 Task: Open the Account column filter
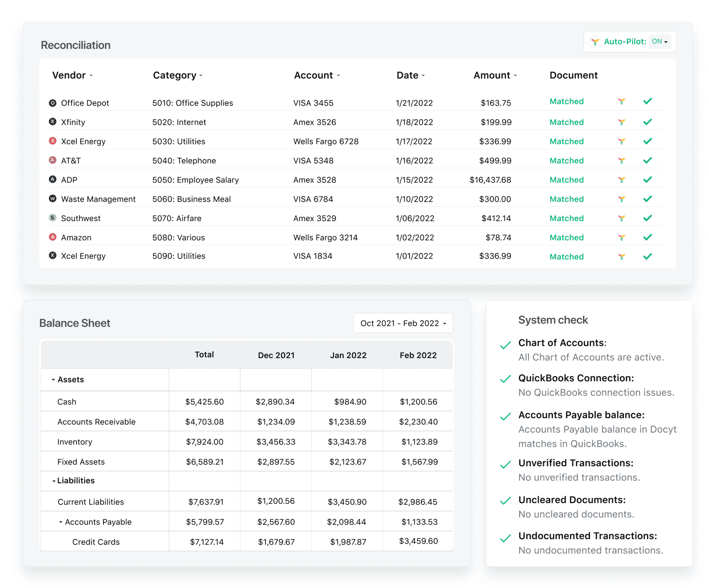coord(317,75)
